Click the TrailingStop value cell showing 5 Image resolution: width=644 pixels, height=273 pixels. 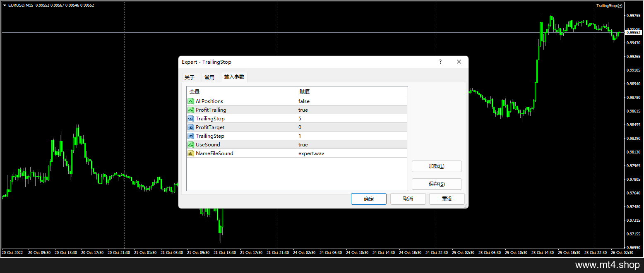click(352, 118)
